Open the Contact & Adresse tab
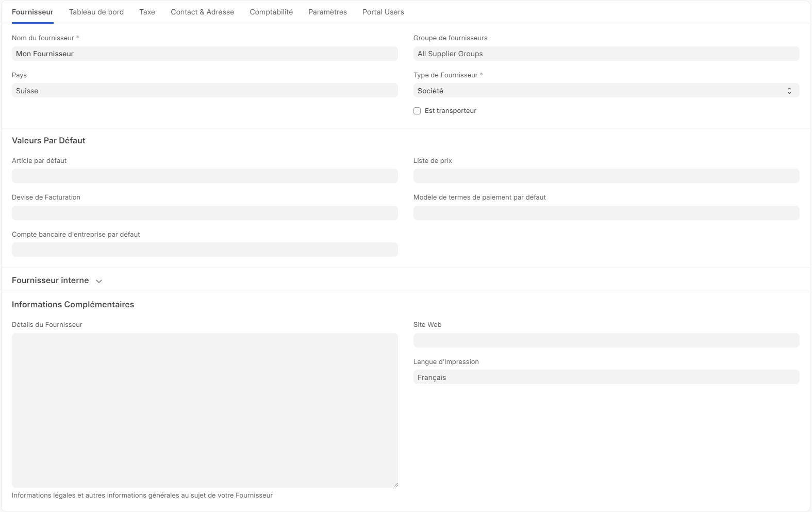Viewport: 812px width, 512px height. coord(202,12)
